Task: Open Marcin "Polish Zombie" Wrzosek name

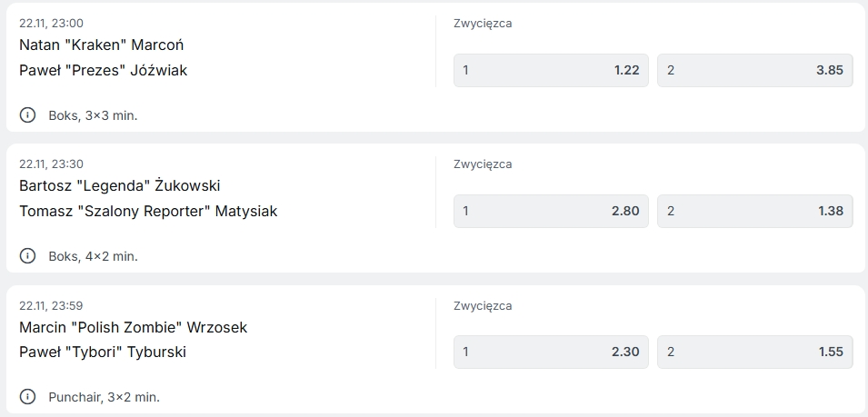Action: [133, 327]
